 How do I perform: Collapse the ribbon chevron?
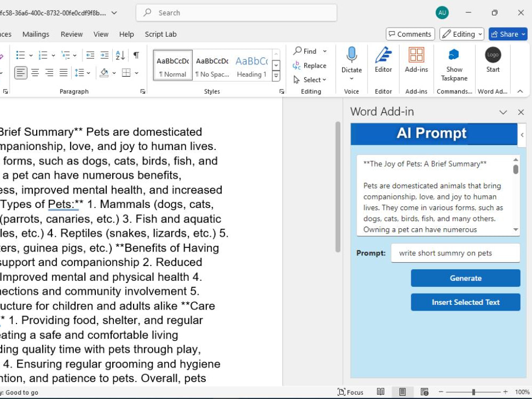520,92
